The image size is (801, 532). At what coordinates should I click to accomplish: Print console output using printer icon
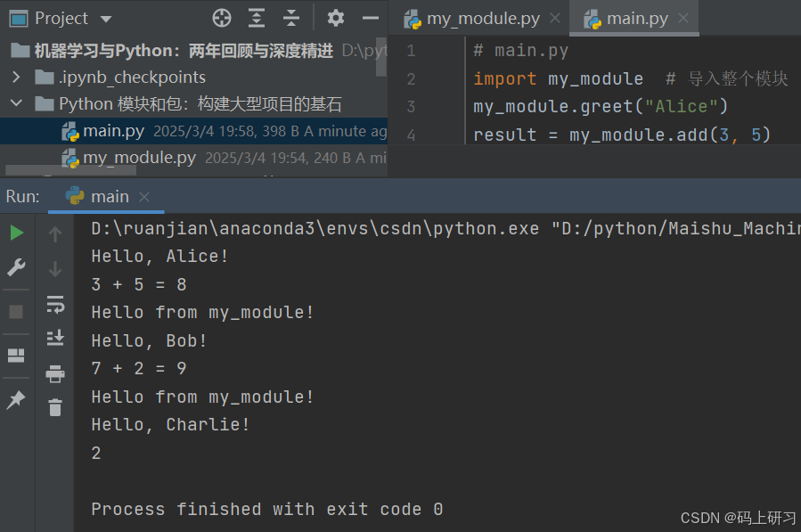(x=55, y=372)
